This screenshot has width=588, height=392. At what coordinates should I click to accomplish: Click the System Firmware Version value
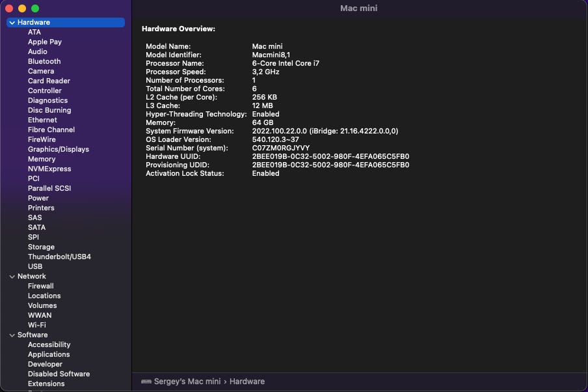[x=325, y=131]
